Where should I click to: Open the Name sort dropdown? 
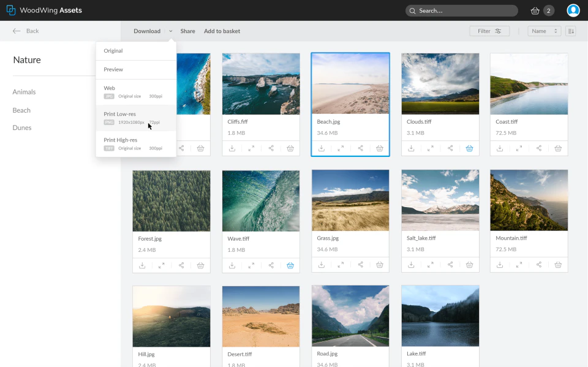[545, 31]
